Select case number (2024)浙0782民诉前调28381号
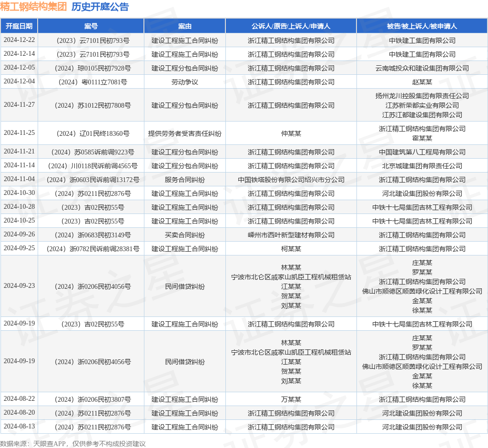Image resolution: width=488 pixels, height=448 pixels. coord(93,249)
